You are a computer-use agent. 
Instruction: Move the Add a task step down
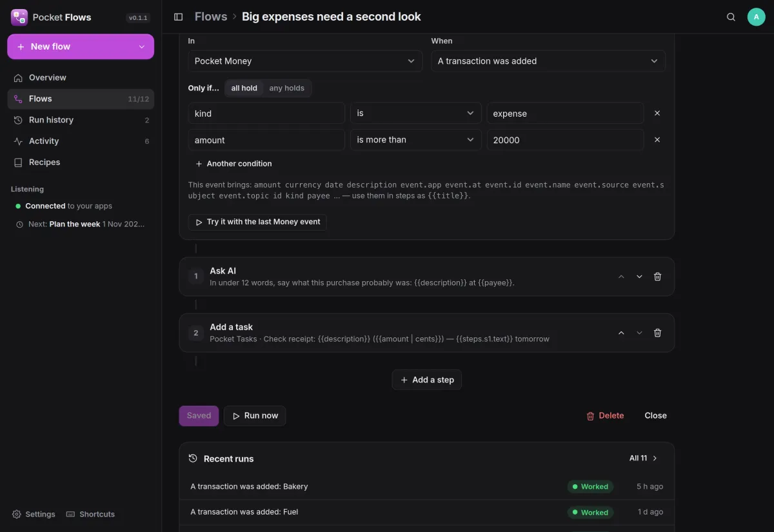click(639, 333)
